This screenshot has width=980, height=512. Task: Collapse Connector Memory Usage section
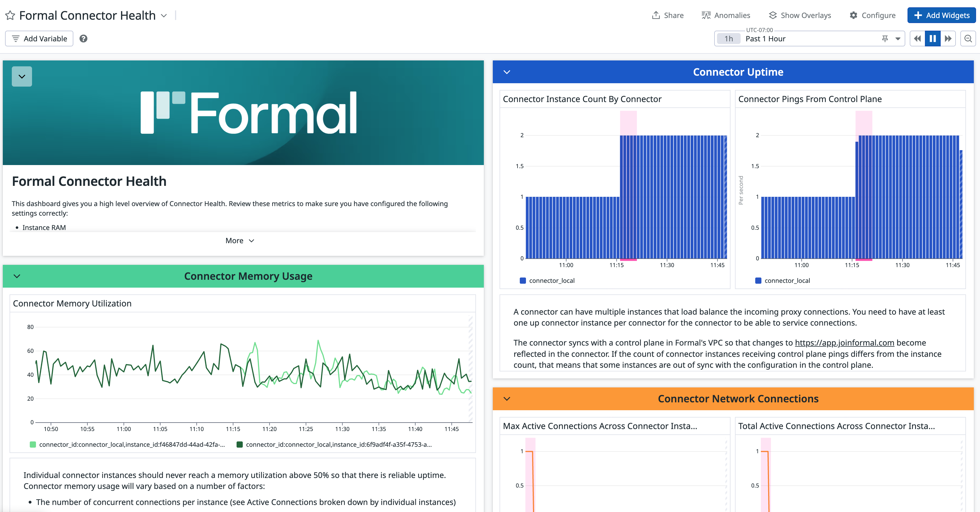[x=17, y=276]
